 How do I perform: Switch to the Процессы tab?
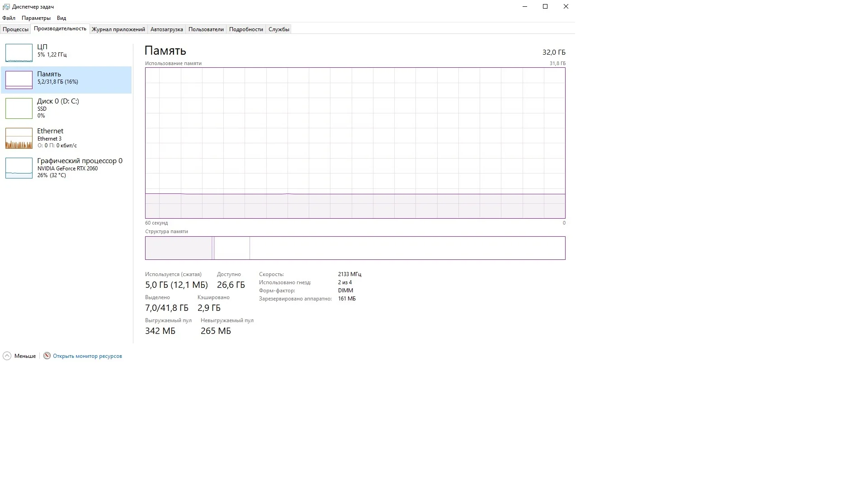coord(15,29)
